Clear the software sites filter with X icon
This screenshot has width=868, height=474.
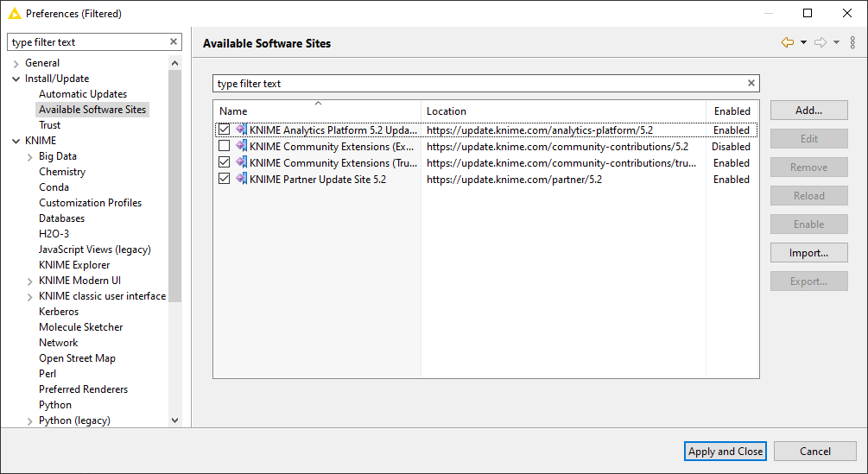pyautogui.click(x=751, y=83)
